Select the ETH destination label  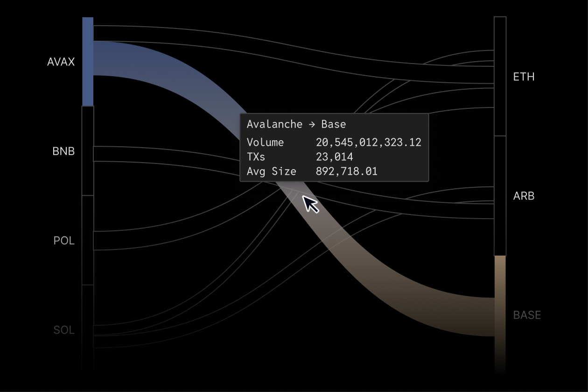point(524,77)
